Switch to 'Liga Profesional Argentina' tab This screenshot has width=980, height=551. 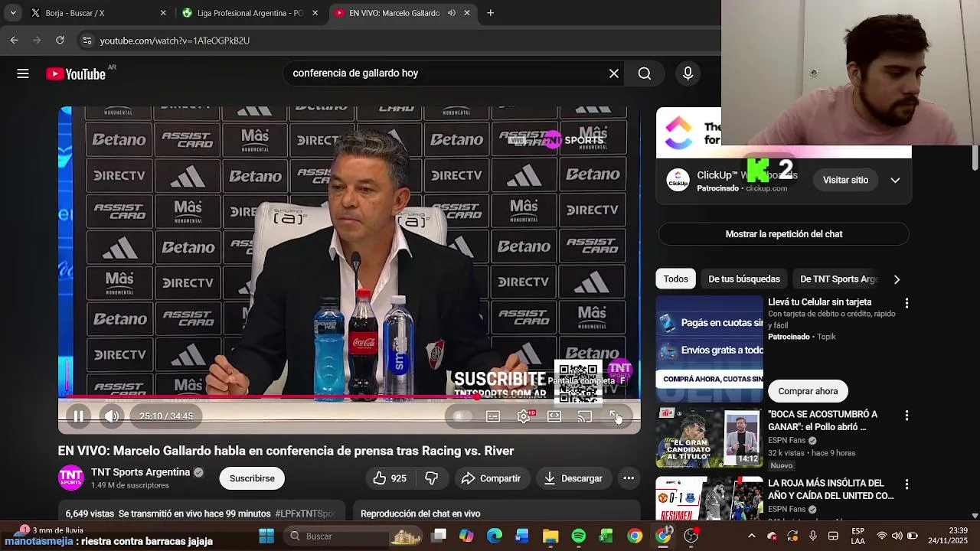[250, 13]
